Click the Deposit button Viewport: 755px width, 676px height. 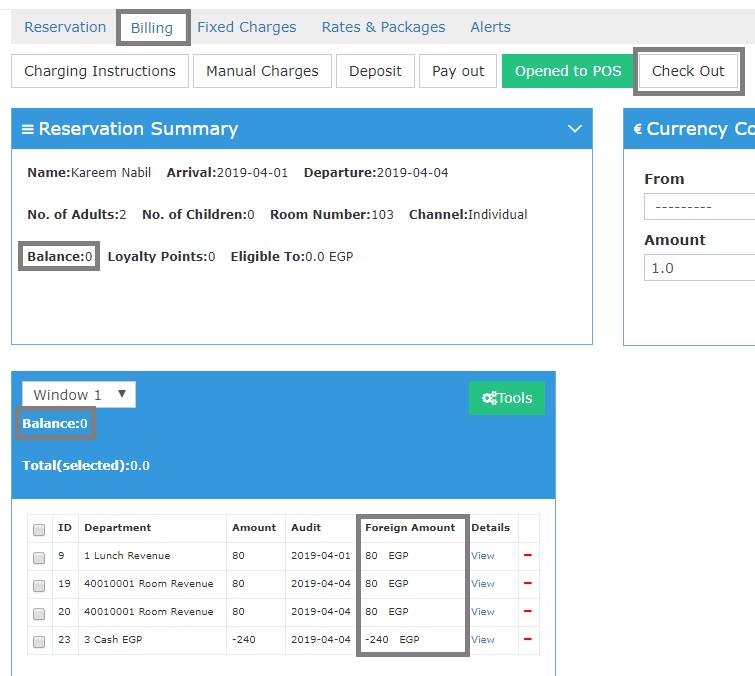tap(375, 71)
